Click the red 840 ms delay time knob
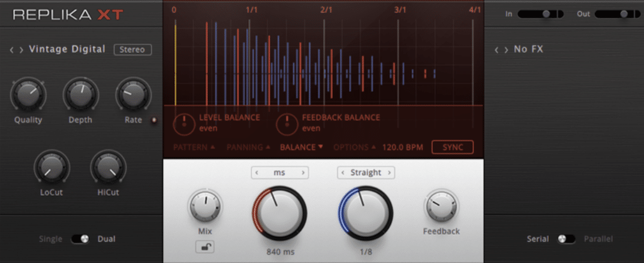 (x=279, y=213)
